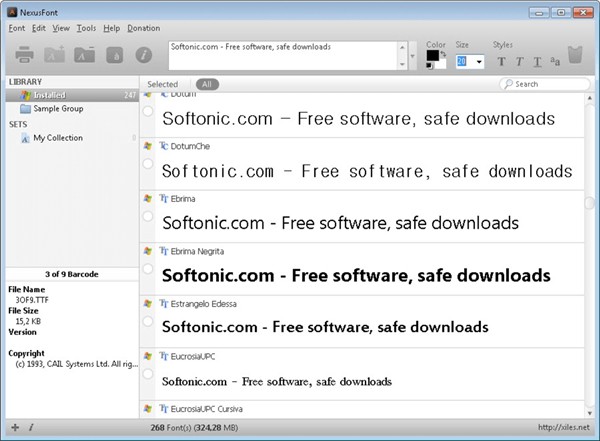Open the font properties info icon

(144, 55)
